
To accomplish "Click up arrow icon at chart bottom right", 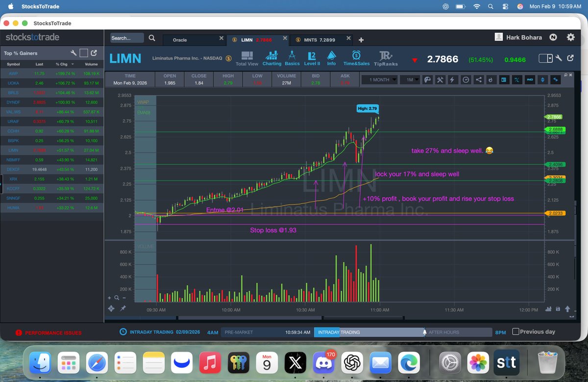I will [x=567, y=309].
